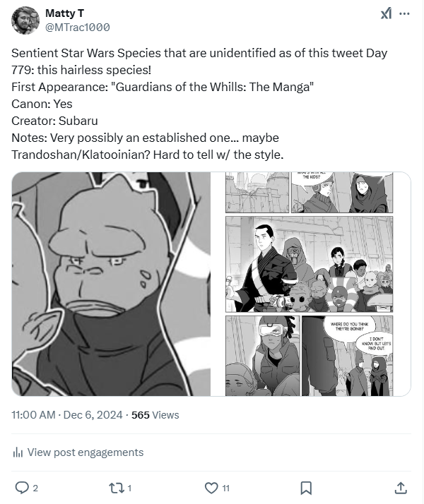The height and width of the screenshot is (504, 424).
Task: Open the top manga panel image
Action: coord(307,193)
